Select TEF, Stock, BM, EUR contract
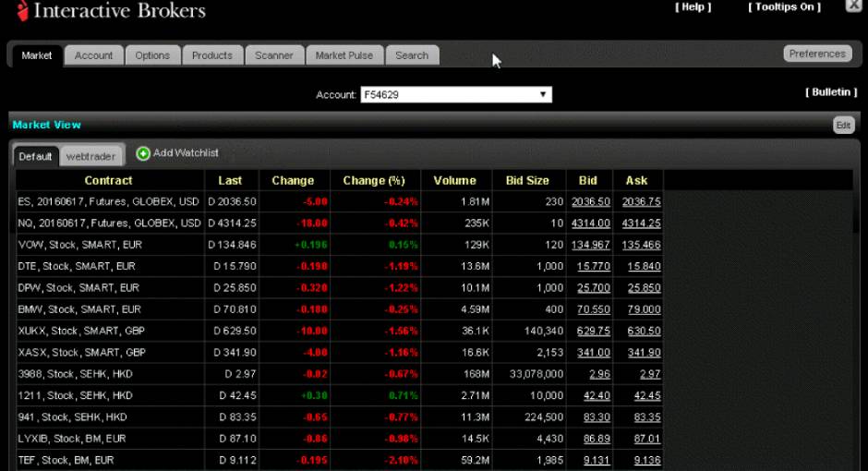Screen dimensions: 868x471 (x=66, y=461)
